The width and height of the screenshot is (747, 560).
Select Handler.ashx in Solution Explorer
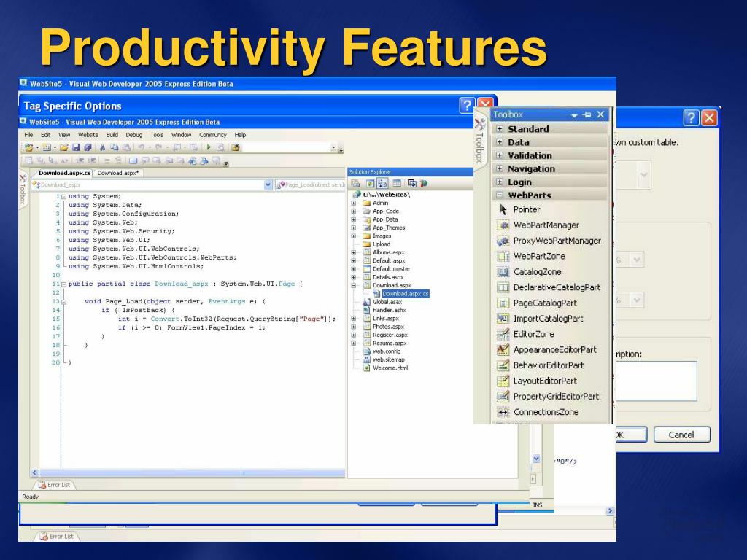pos(390,310)
